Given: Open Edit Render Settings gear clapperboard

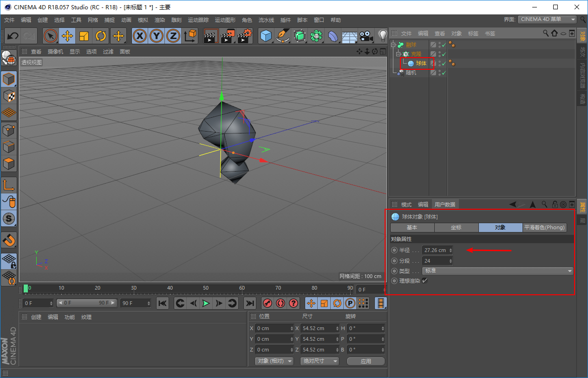Looking at the screenshot, I should click(x=244, y=36).
